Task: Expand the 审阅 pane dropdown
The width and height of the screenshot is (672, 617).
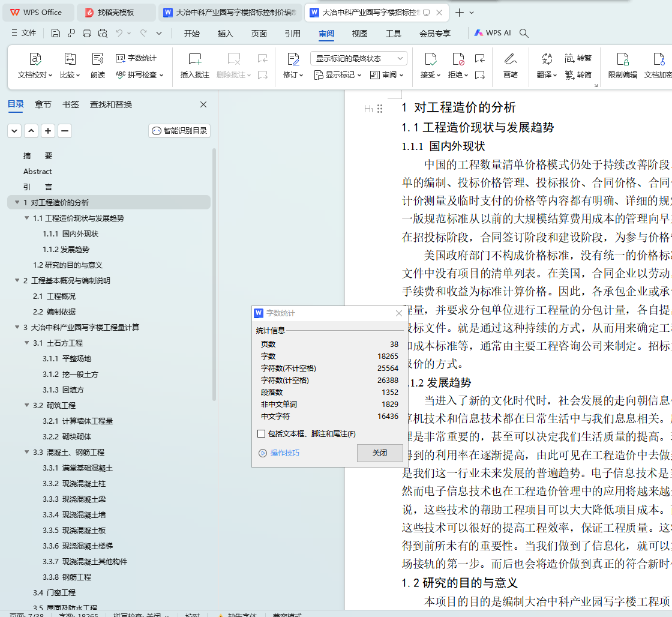Action: [x=387, y=75]
